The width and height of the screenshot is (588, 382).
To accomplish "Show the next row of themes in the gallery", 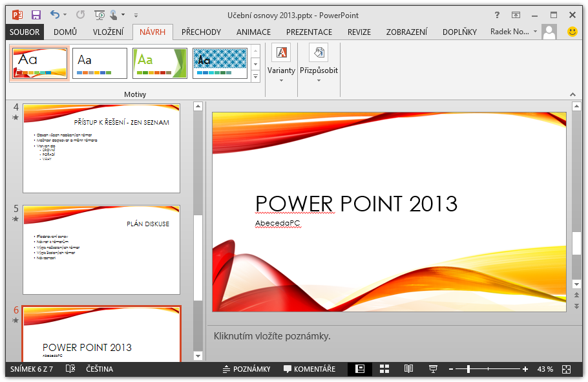I will click(x=255, y=64).
